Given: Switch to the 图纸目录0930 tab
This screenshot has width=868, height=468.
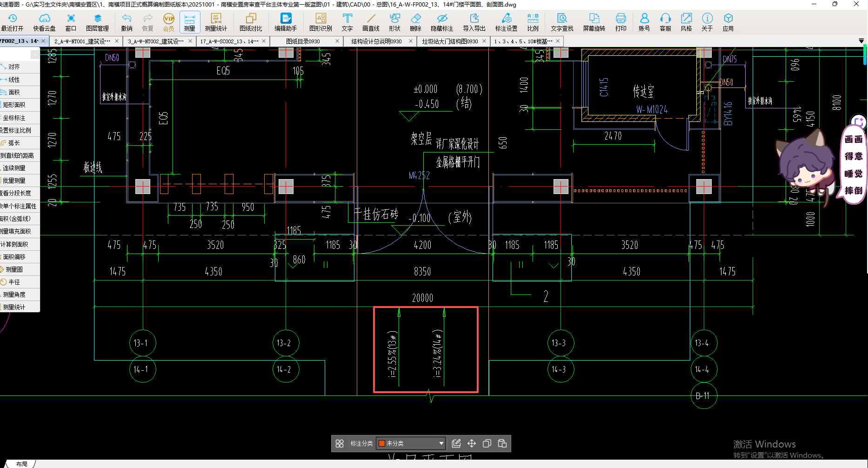Looking at the screenshot, I should tap(303, 41).
